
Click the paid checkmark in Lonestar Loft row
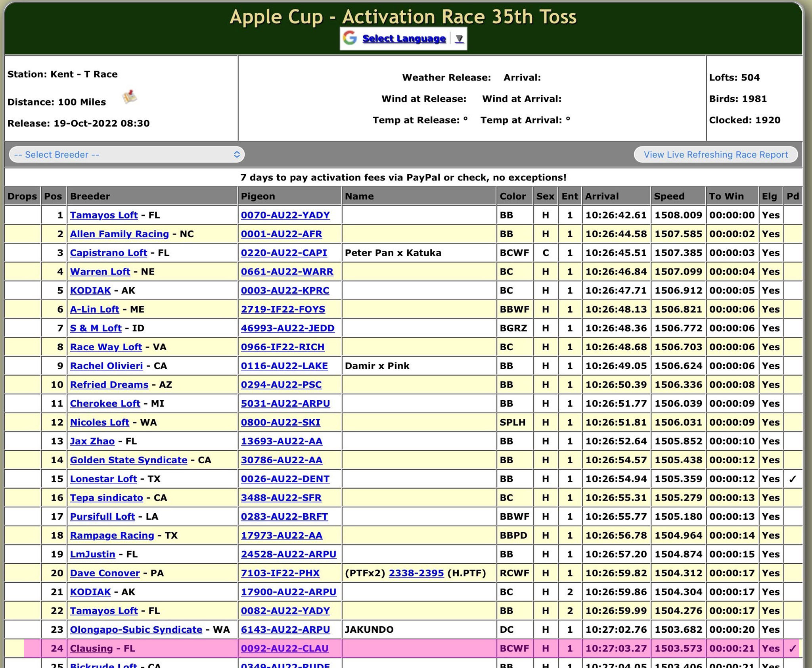[792, 479]
